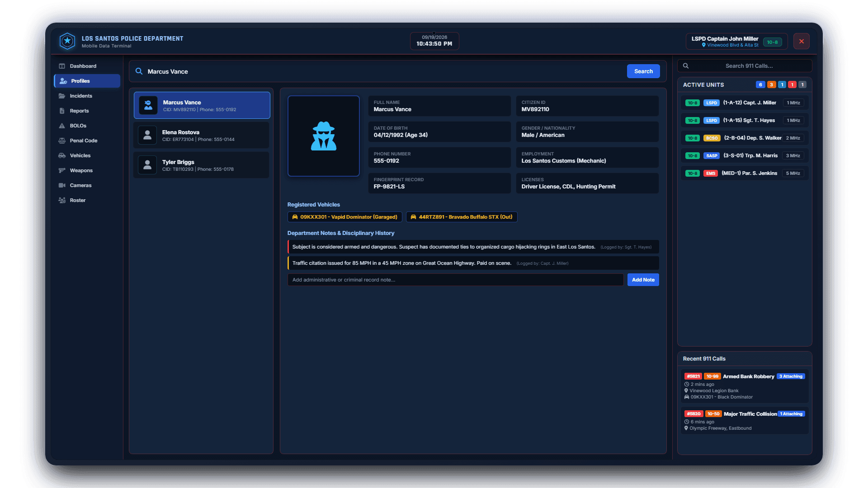Open the Armed Bank Robbery call
This screenshot has height=488, width=868.
[745, 386]
